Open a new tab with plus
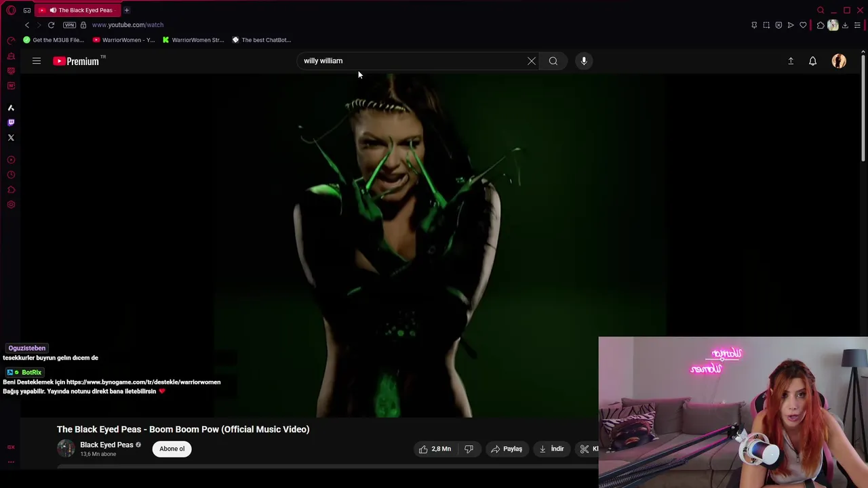Viewport: 868px width, 488px height. tap(126, 10)
